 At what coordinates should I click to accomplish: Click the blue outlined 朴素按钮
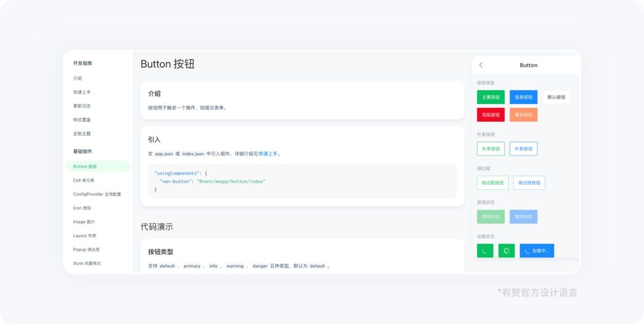pyautogui.click(x=523, y=149)
